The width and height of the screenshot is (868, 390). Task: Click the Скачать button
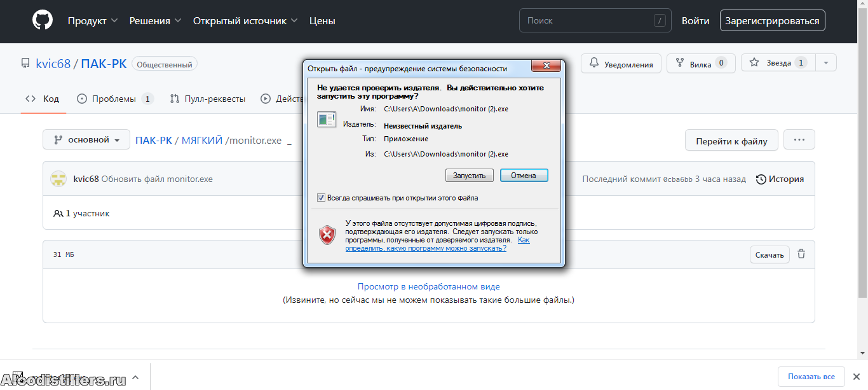(x=770, y=254)
